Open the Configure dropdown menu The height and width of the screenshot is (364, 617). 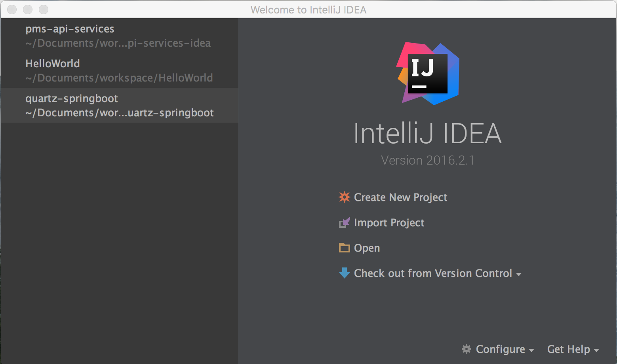pos(505,349)
